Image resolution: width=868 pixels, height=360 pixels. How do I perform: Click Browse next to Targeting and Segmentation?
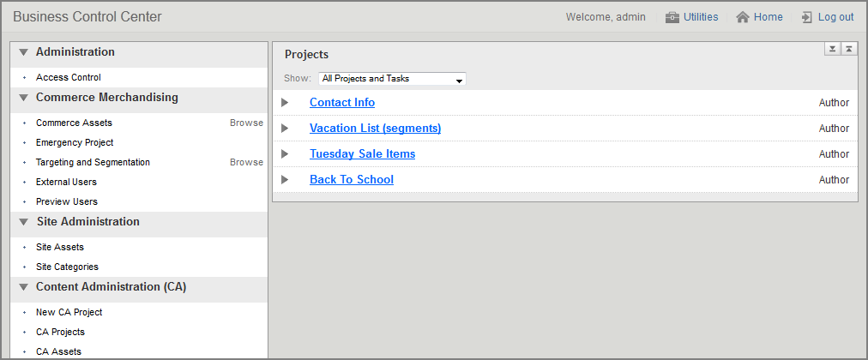coord(246,162)
